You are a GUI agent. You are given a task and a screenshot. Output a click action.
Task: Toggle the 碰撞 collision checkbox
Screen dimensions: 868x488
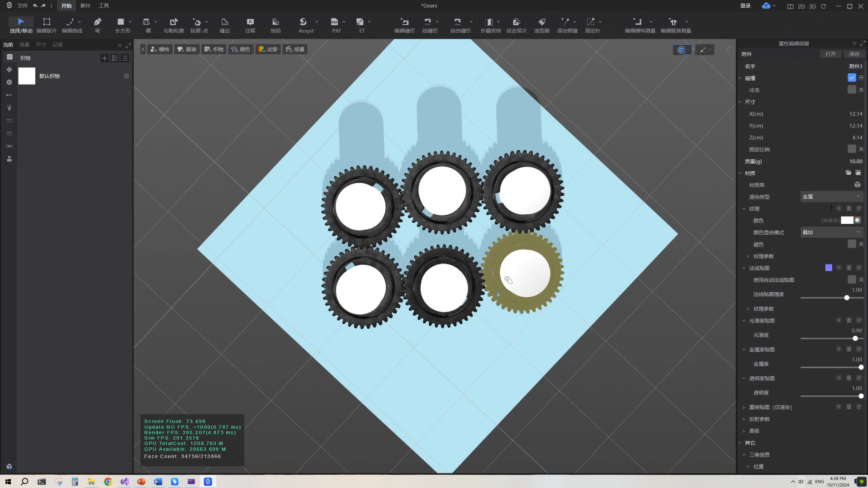click(x=852, y=78)
